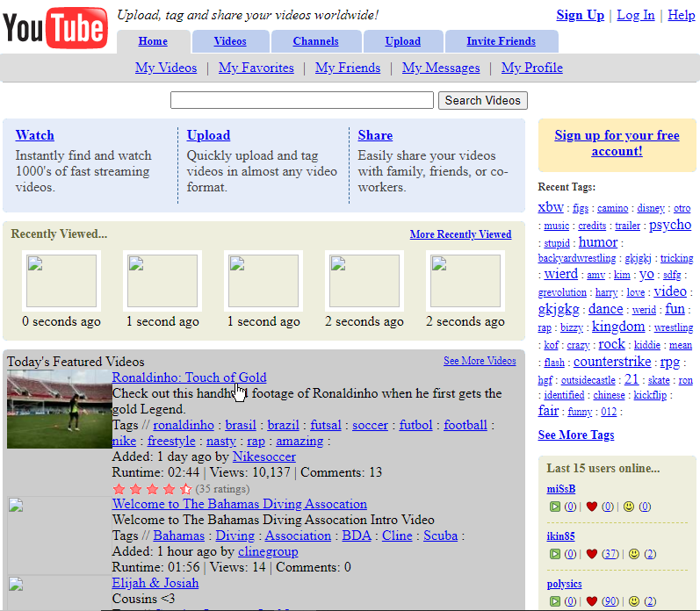Switch to the Videos tab

(x=230, y=41)
